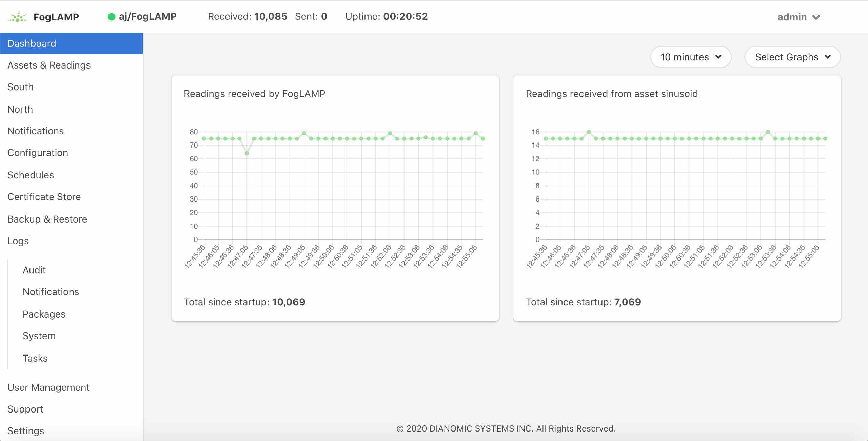Open the Select Graphs dropdown
This screenshot has width=868, height=441.
click(x=792, y=57)
